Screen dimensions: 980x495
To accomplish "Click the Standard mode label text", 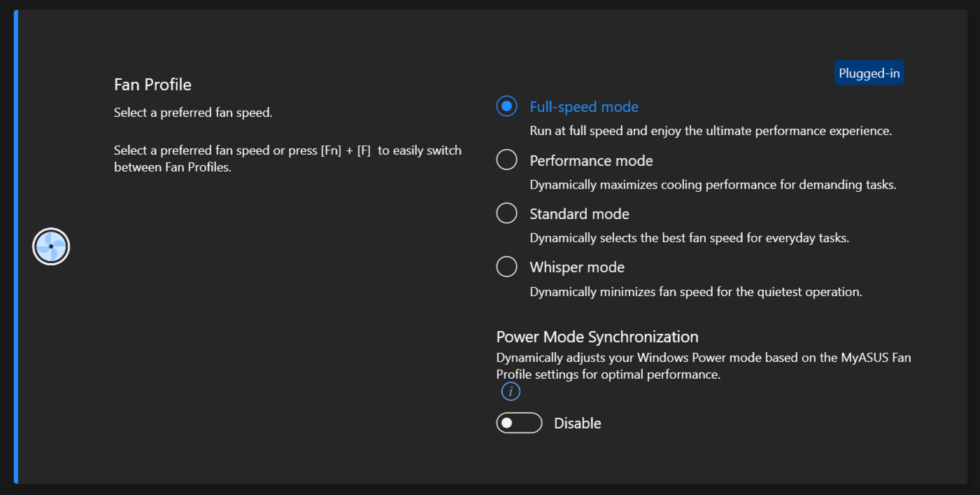I will click(x=579, y=214).
